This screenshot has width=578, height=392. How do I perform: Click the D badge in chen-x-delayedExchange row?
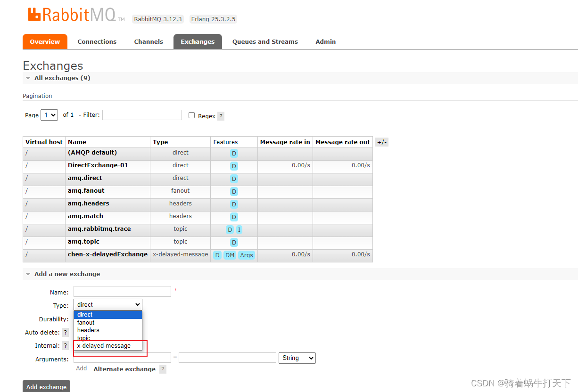[x=217, y=255]
